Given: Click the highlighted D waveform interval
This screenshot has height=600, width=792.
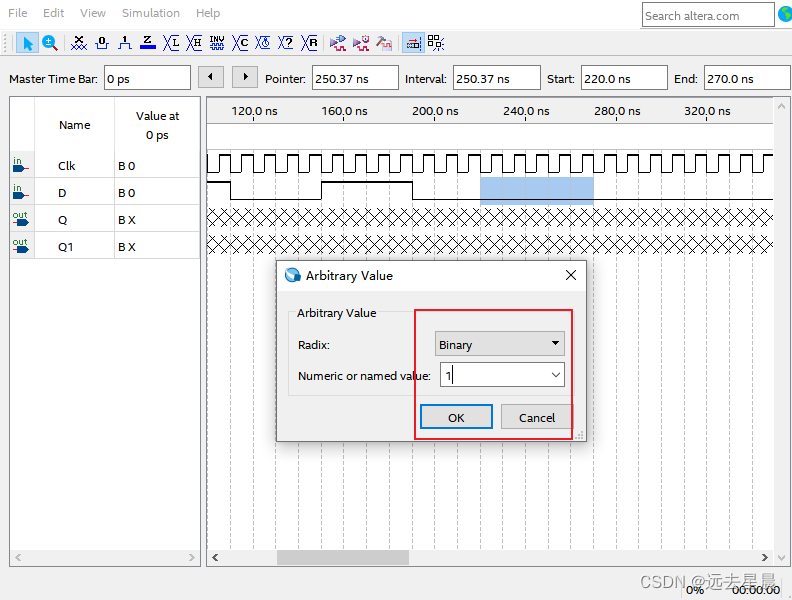Looking at the screenshot, I should 536,190.
